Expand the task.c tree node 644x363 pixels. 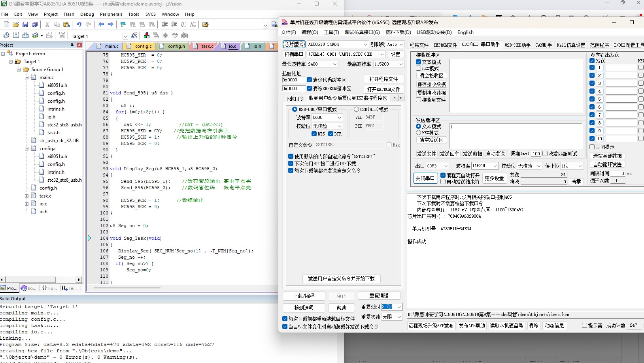[26, 196]
